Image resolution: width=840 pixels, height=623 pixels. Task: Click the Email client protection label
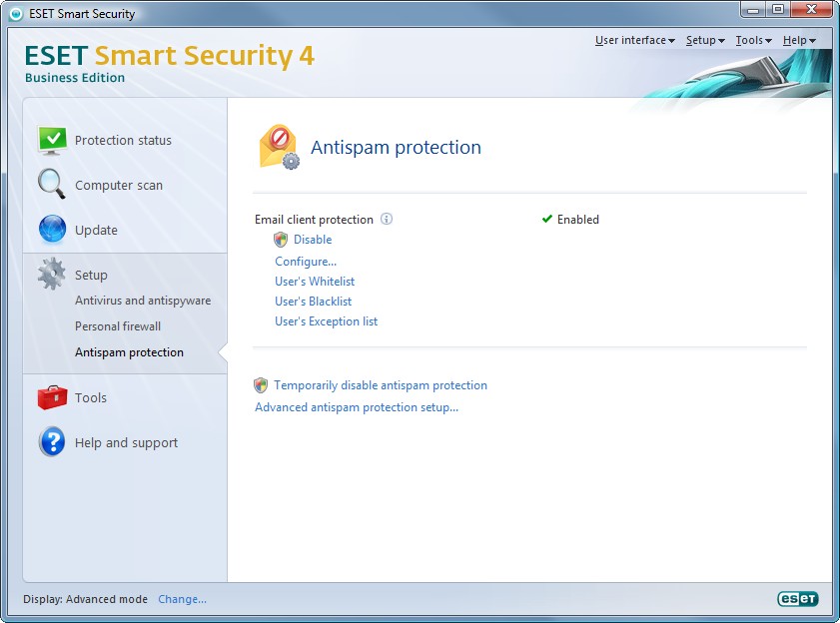[x=314, y=219]
